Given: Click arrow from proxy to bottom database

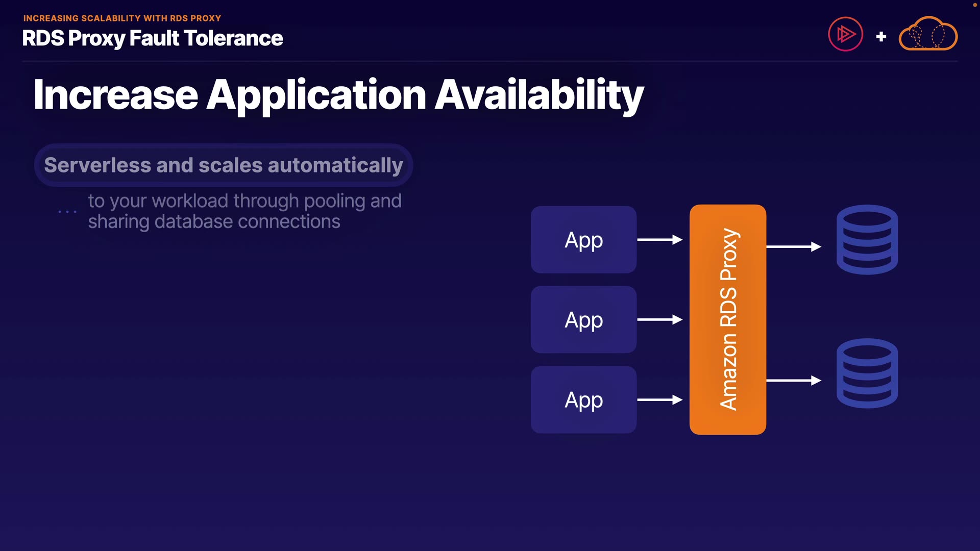Looking at the screenshot, I should (x=793, y=381).
